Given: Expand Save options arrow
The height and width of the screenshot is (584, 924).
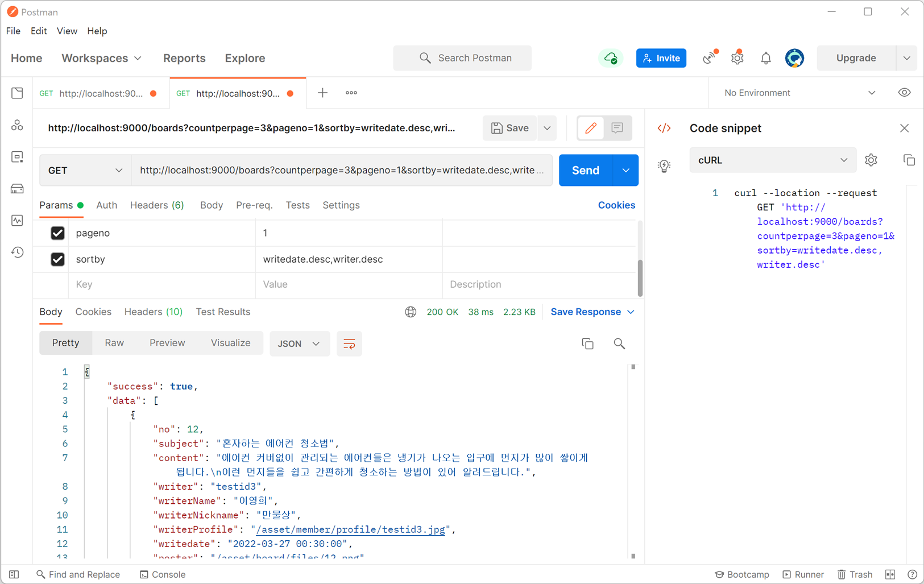Looking at the screenshot, I should tap(547, 128).
